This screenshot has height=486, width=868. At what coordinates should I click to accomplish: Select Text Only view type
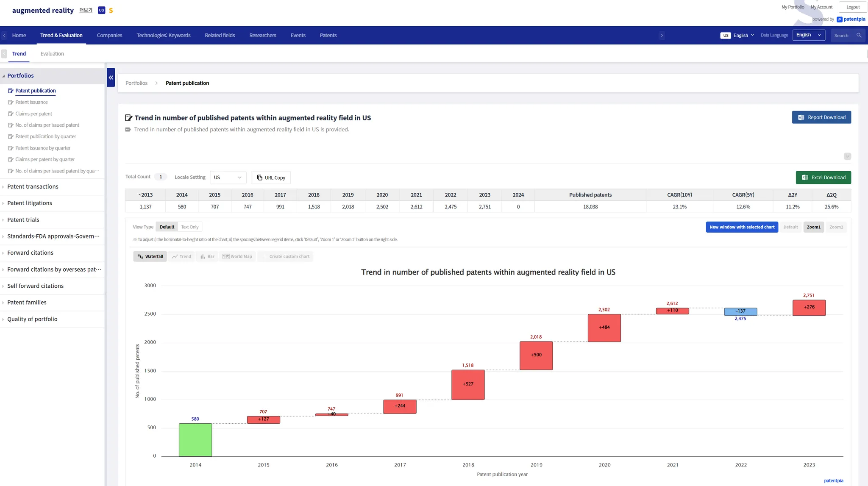[x=189, y=227]
